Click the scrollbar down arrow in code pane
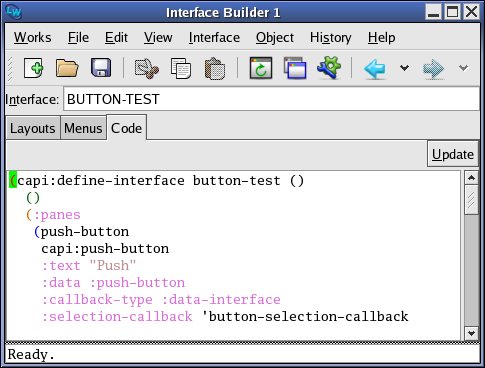This screenshot has height=368, width=485. click(x=471, y=333)
